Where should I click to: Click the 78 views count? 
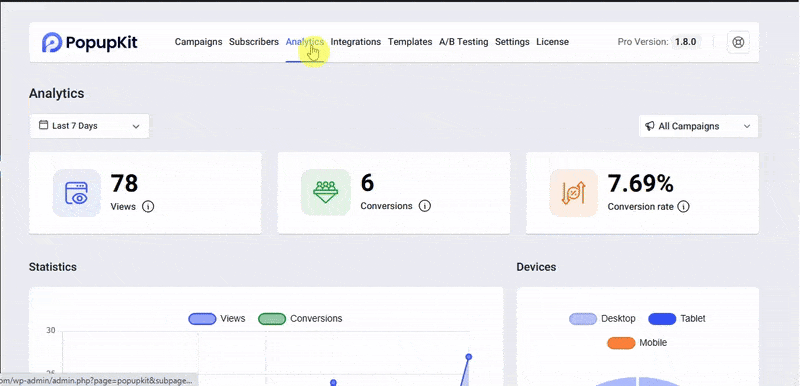(124, 184)
